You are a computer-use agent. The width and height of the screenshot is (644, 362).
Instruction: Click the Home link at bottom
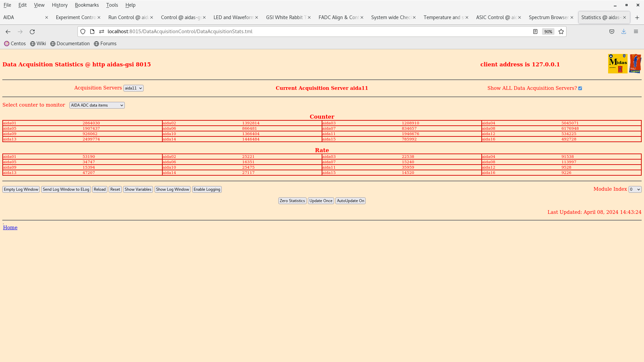point(10,227)
